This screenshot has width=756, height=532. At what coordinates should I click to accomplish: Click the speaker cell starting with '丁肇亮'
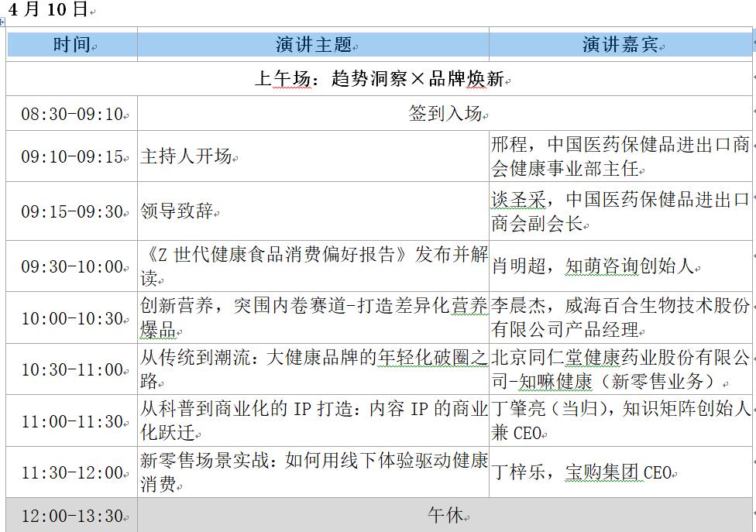[621, 420]
